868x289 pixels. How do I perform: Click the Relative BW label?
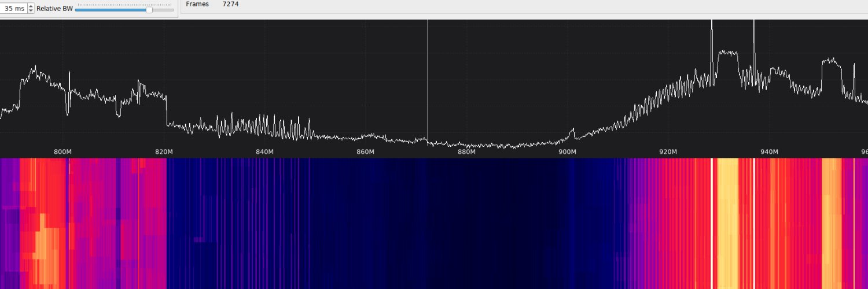click(54, 9)
